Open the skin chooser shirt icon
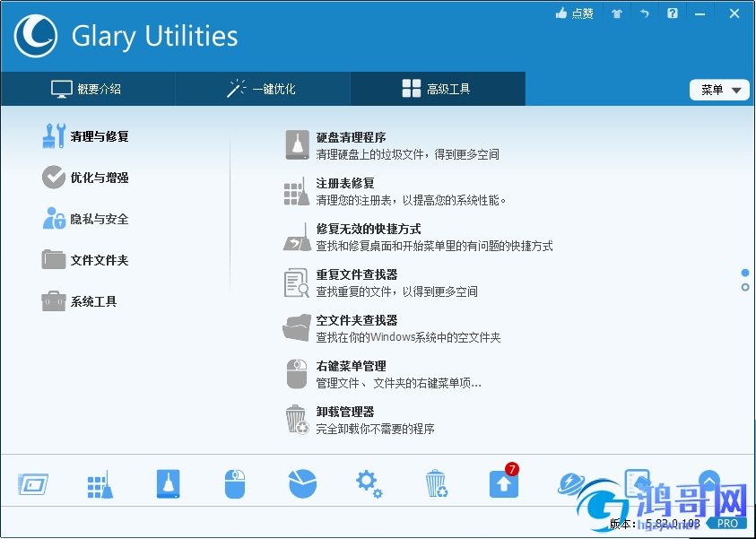This screenshot has height=539, width=756. click(617, 13)
